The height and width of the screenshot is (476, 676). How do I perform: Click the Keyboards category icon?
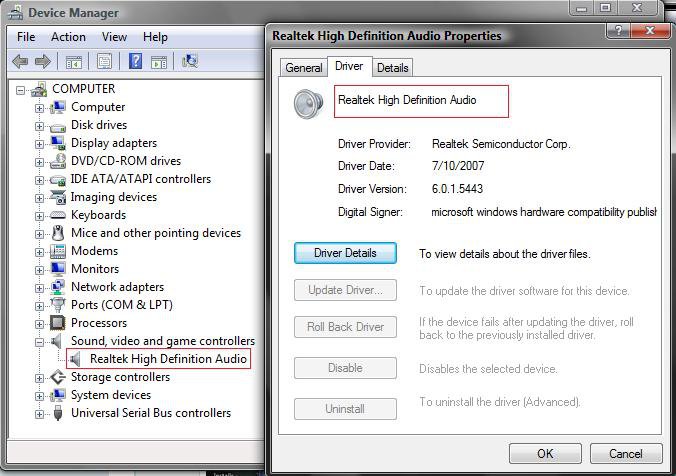point(58,215)
